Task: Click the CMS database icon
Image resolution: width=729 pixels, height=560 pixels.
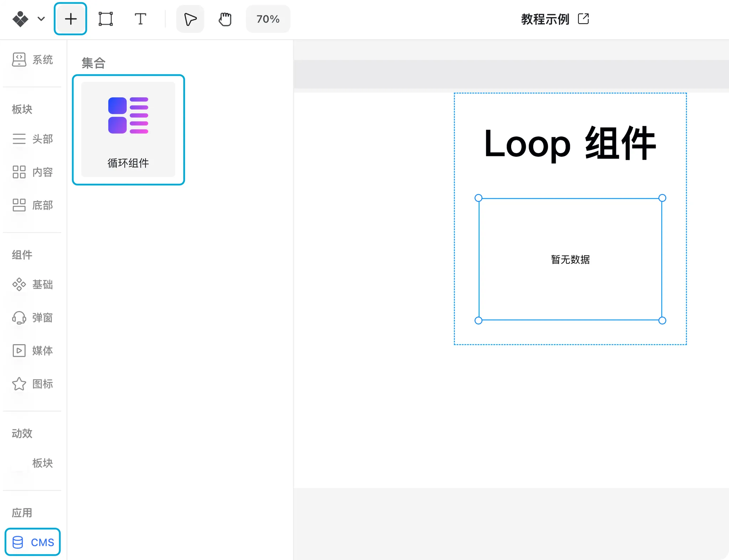Action: tap(18, 542)
